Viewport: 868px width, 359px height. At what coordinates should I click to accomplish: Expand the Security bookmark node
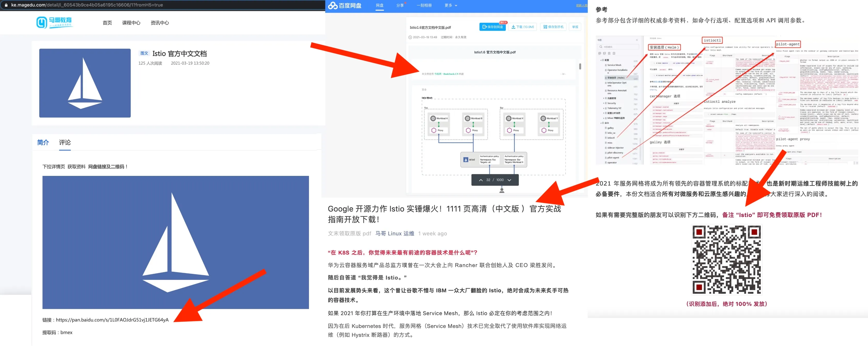604,103
